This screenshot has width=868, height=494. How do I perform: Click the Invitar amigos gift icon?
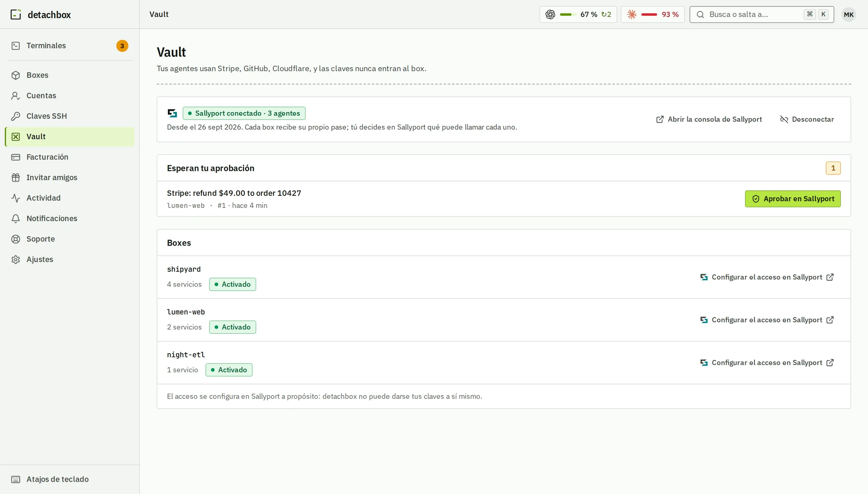(16, 177)
